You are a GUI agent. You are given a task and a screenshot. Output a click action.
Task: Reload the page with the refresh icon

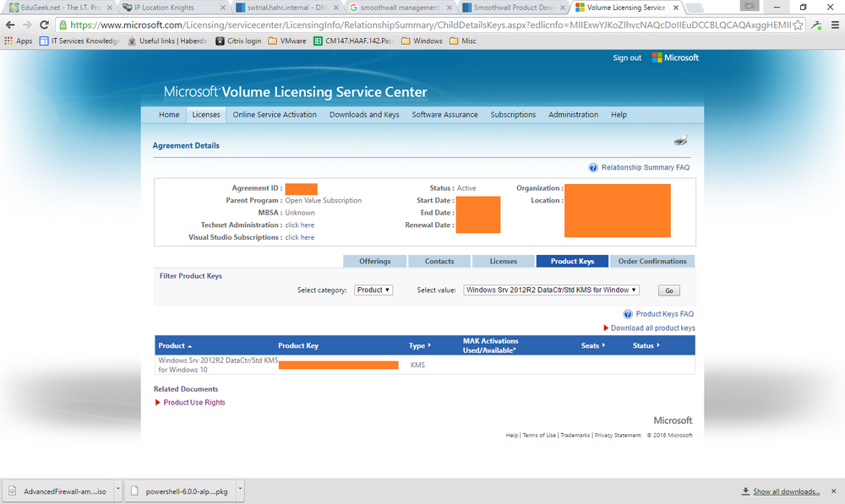[44, 24]
